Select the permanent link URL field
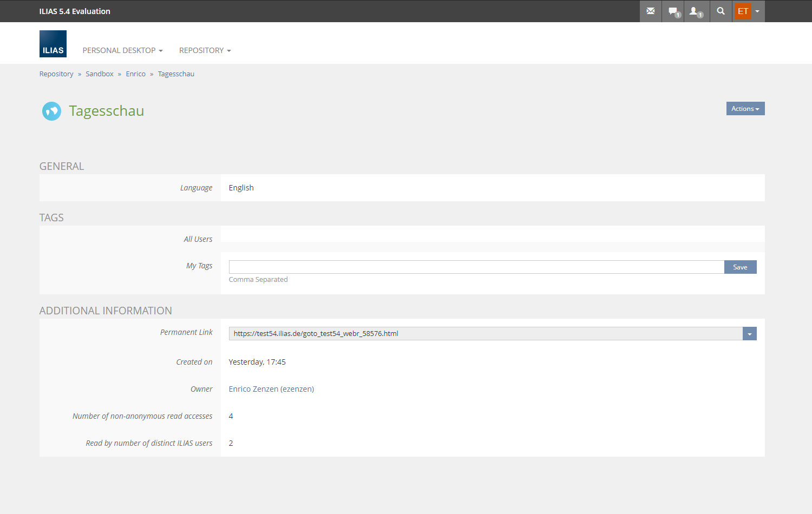 (x=485, y=334)
